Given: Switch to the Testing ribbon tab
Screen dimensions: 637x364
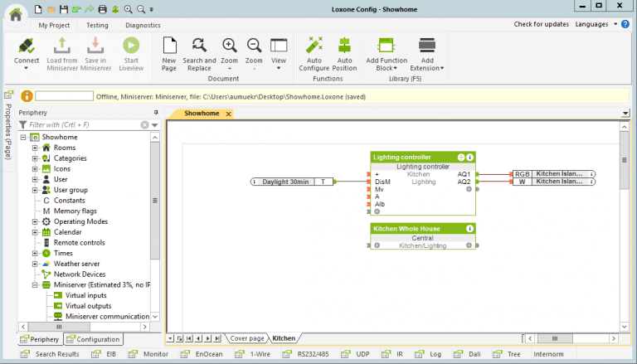Looking at the screenshot, I should 97,26.
